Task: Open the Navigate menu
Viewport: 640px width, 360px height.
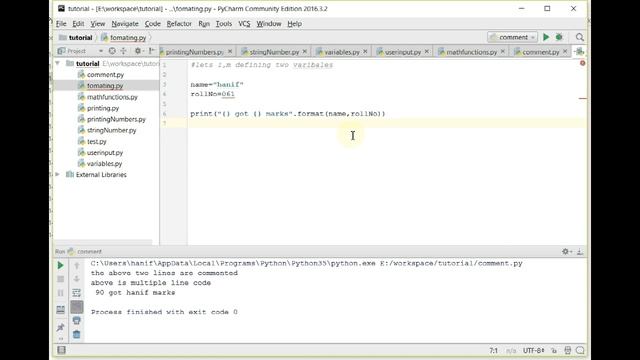Action: coord(125,24)
